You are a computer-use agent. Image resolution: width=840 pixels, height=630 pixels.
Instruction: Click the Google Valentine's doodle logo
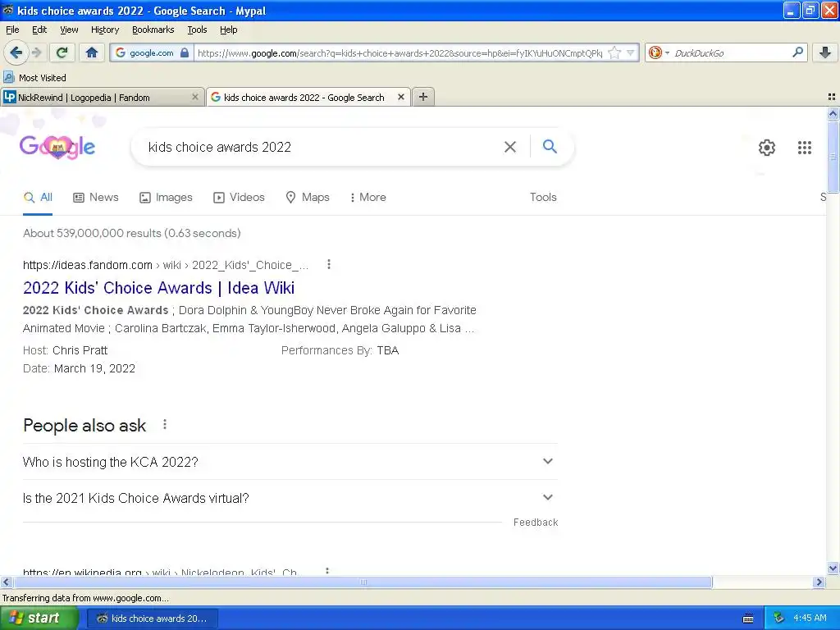[x=57, y=147]
